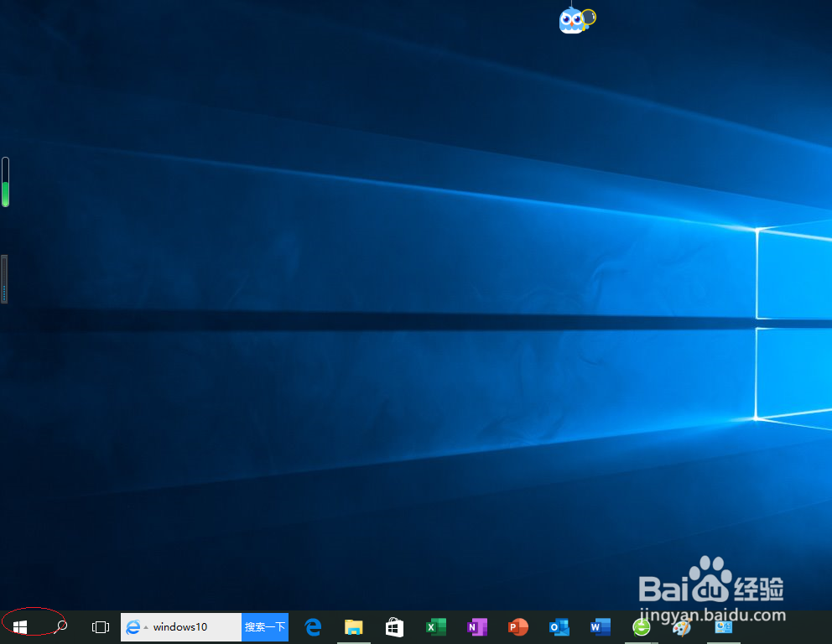Launch Excel from the taskbar
832x644 pixels.
(x=435, y=626)
